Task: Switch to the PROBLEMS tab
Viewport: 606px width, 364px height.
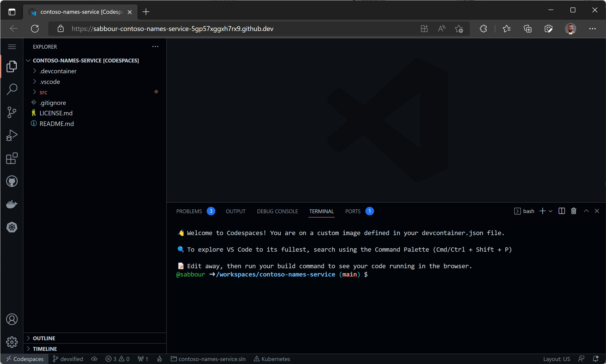Action: [x=189, y=212]
